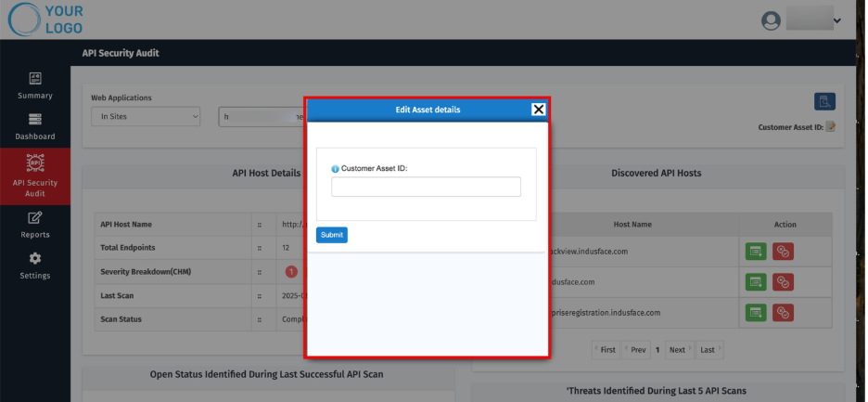Screen dimensions: 868x402
Task: Select page 1 in pagination
Action: pyautogui.click(x=657, y=350)
